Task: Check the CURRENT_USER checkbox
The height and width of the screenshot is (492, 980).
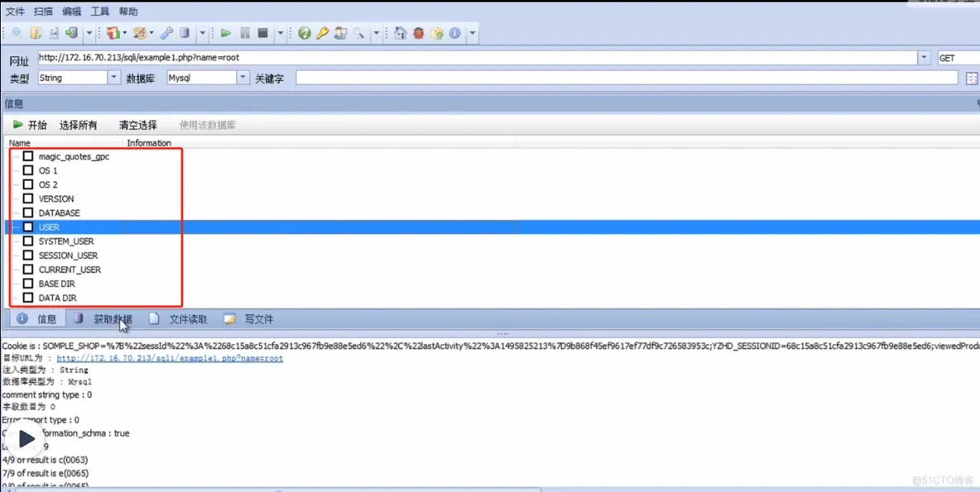Action: [28, 270]
